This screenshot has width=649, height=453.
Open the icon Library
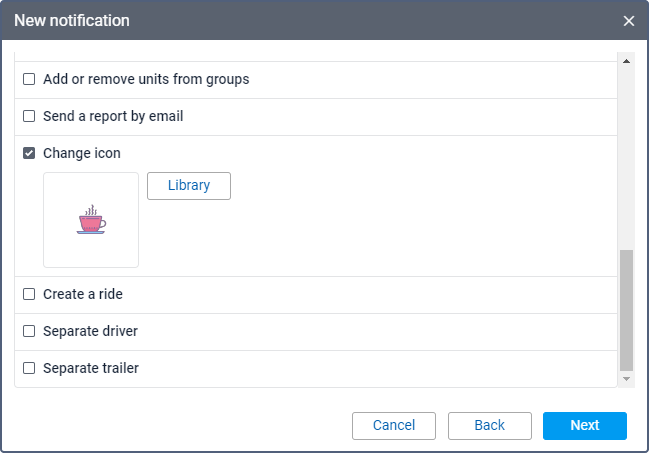coord(188,186)
